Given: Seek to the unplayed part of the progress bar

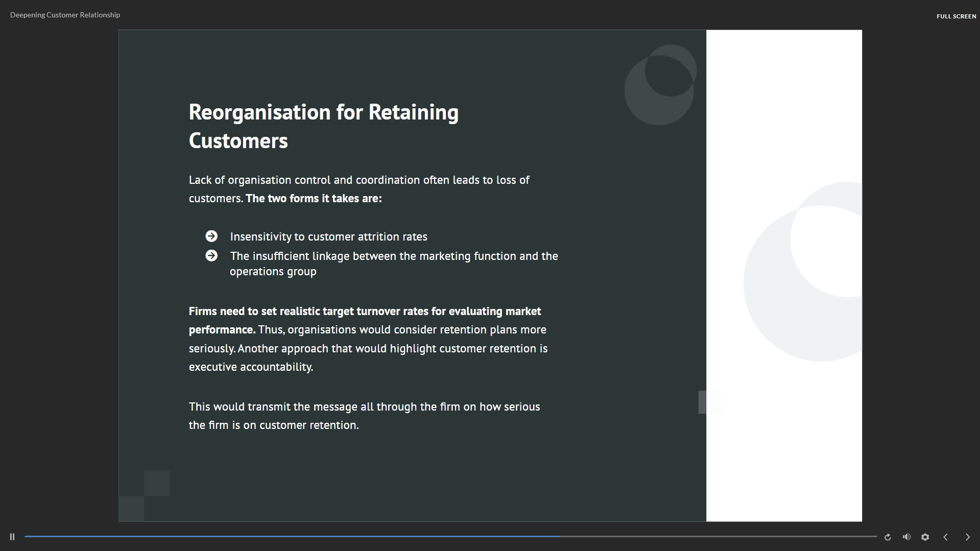Looking at the screenshot, I should pos(715,537).
